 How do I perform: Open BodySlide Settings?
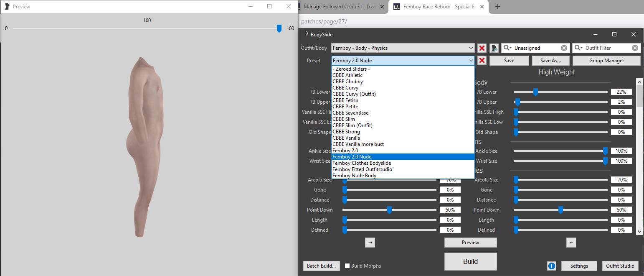point(579,266)
